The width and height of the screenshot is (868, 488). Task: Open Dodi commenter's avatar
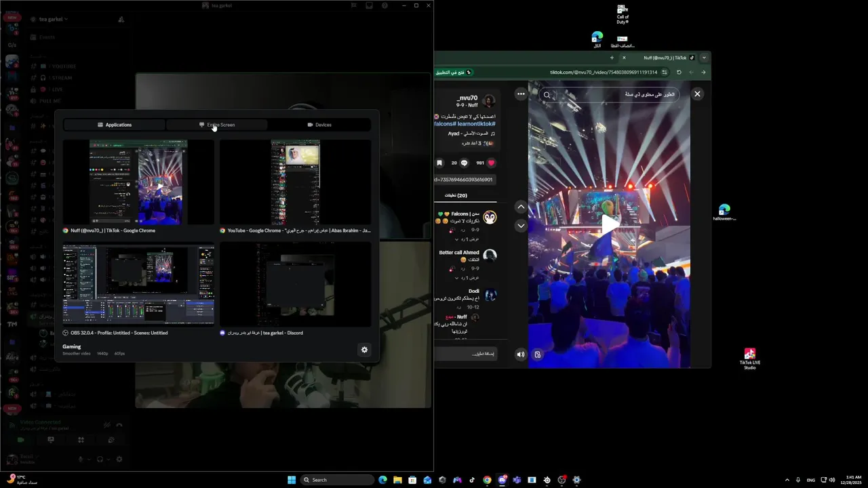(490, 295)
